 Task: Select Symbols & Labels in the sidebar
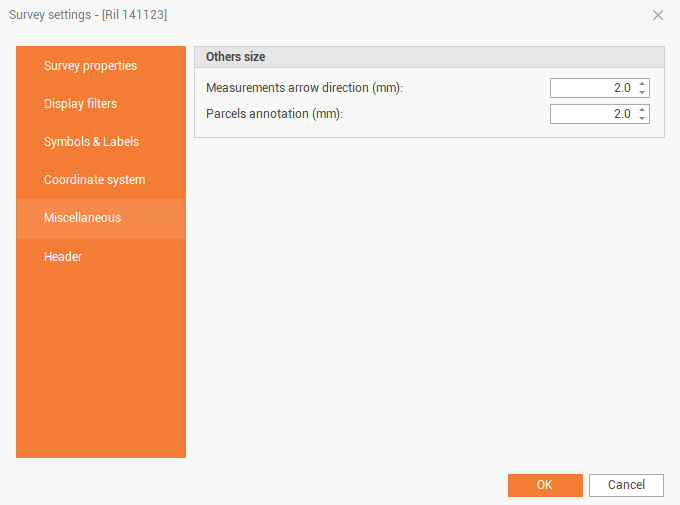tap(91, 142)
